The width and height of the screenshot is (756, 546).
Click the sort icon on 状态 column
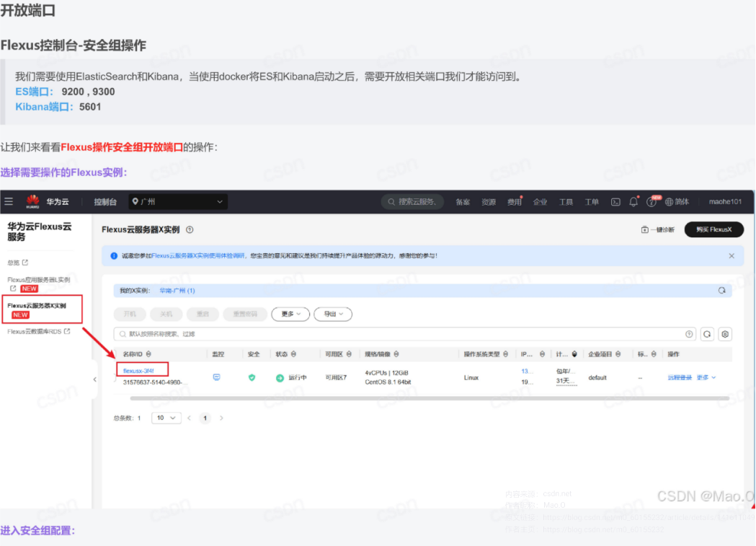click(x=293, y=354)
